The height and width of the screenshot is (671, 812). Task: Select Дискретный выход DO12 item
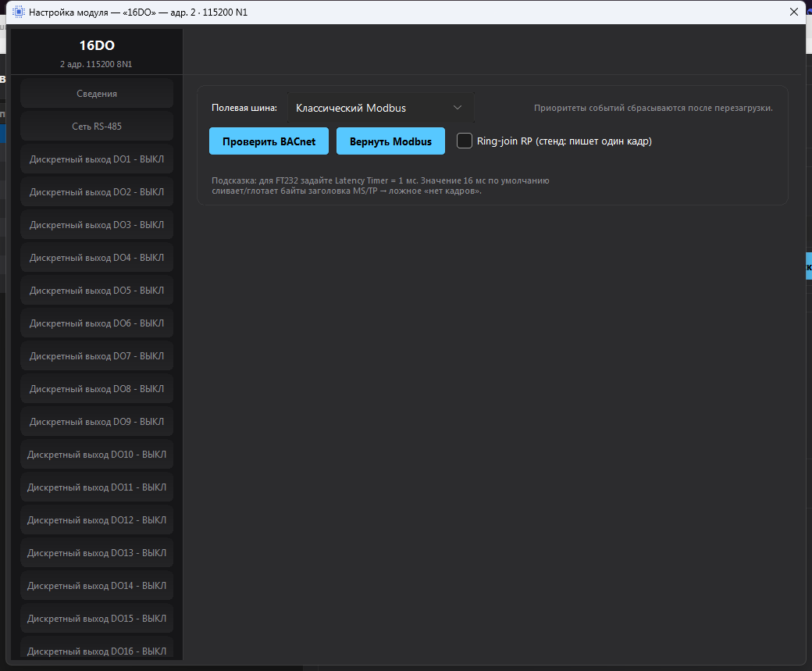pyautogui.click(x=97, y=520)
